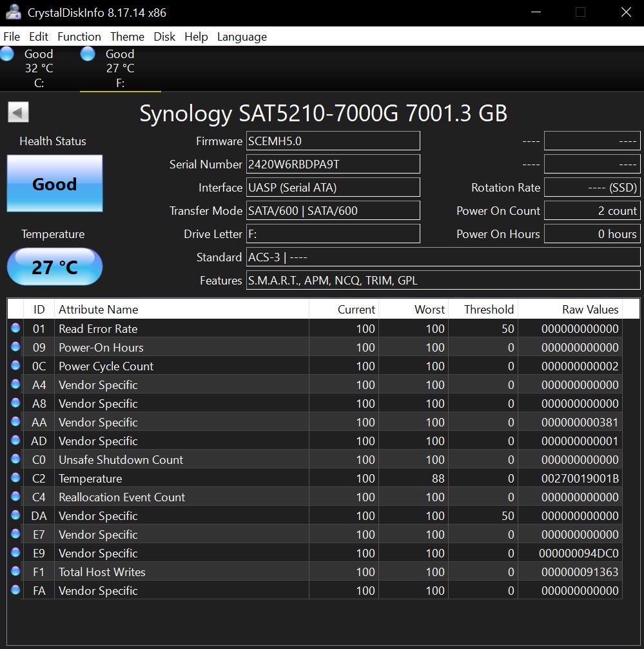
Task: Click the ID column header
Action: (x=39, y=309)
